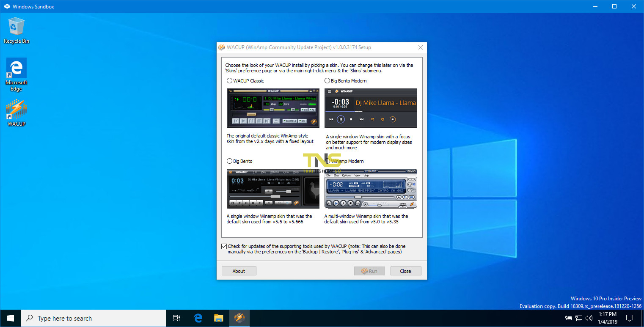Image resolution: width=644 pixels, height=327 pixels.
Task: Click the Windows Sandbox title bar icon
Action: tap(7, 6)
